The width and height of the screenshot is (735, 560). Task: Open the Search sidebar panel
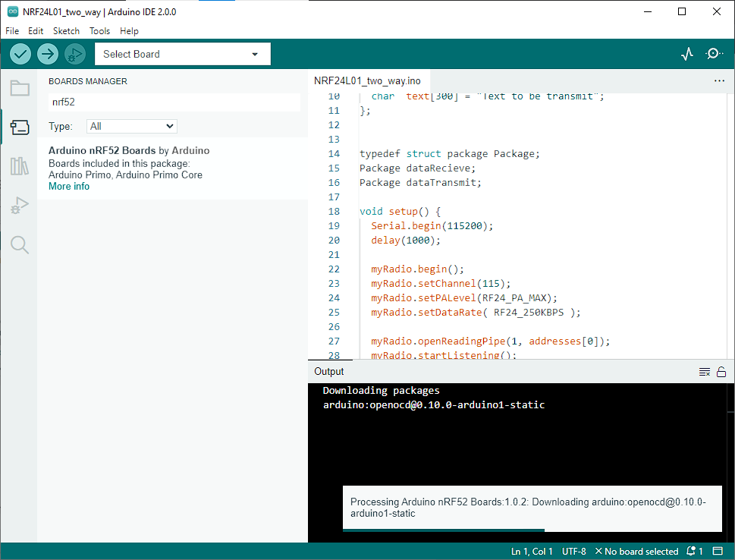(20, 245)
